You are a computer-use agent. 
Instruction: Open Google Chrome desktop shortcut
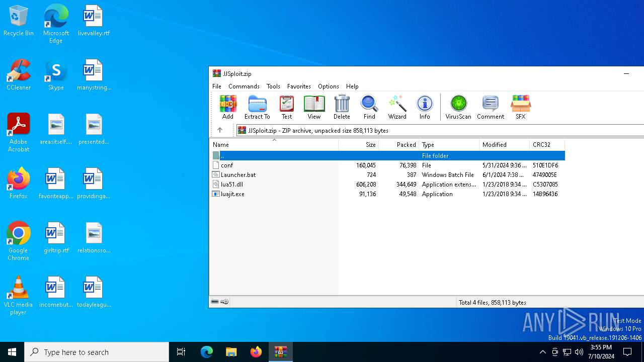pyautogui.click(x=19, y=241)
